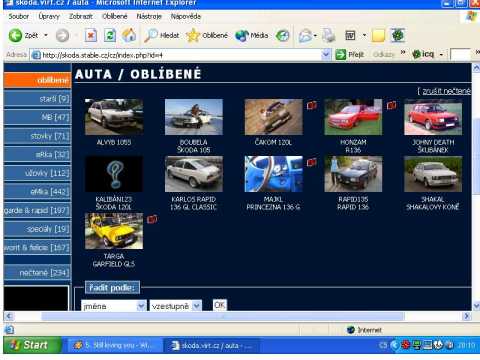
Task: Open Search (Hledat) magnifier icon
Action: tap(151, 35)
